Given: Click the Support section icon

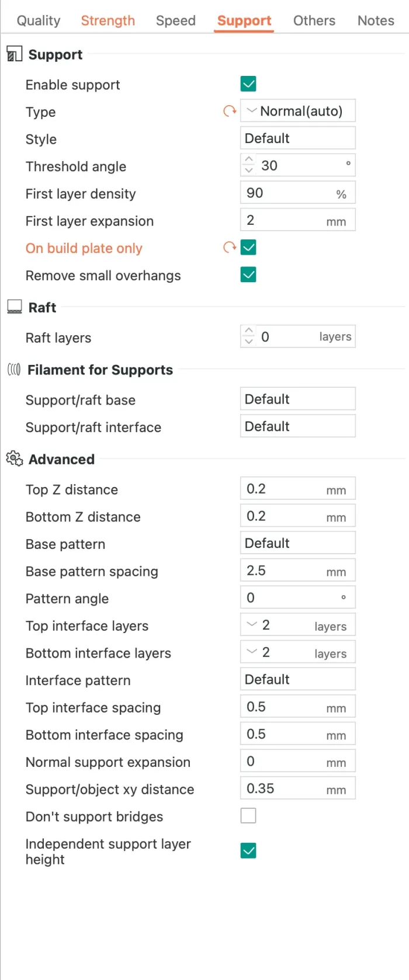Looking at the screenshot, I should point(14,54).
